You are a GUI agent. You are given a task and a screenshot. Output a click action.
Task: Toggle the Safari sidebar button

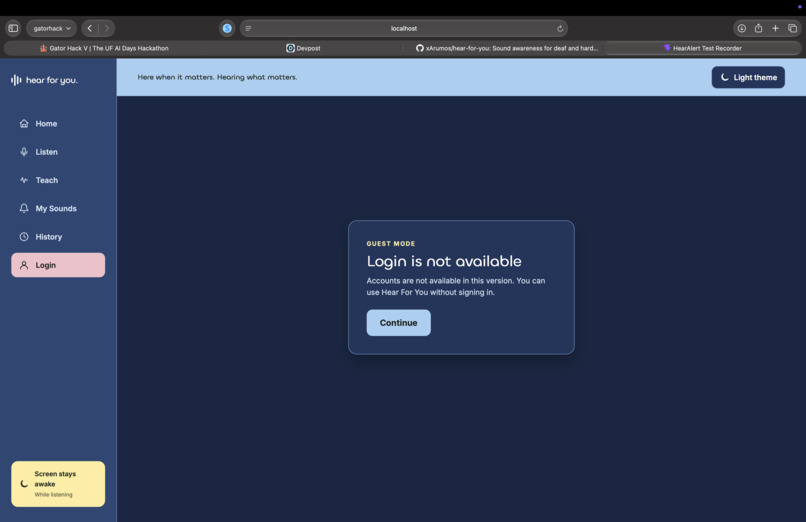[x=13, y=28]
